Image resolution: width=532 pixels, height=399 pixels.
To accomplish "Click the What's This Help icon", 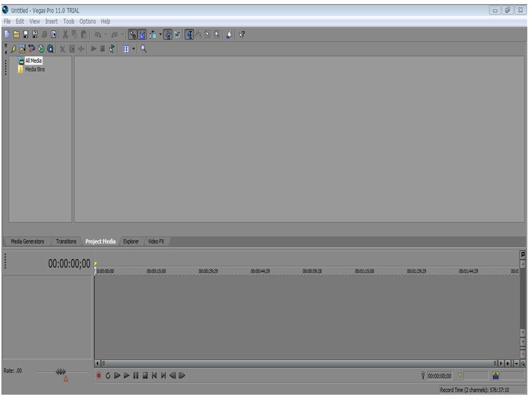I will pos(242,34).
